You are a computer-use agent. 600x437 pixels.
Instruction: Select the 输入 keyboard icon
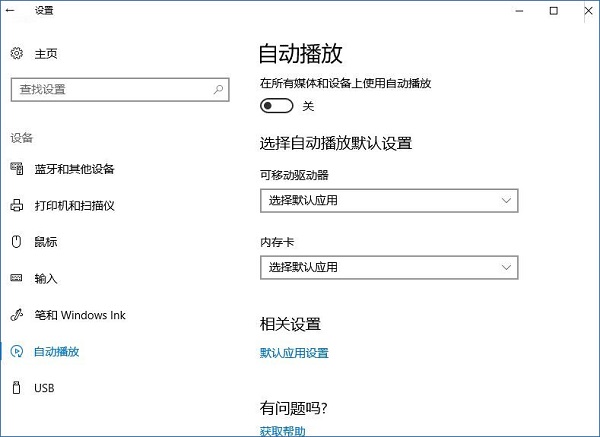16,278
